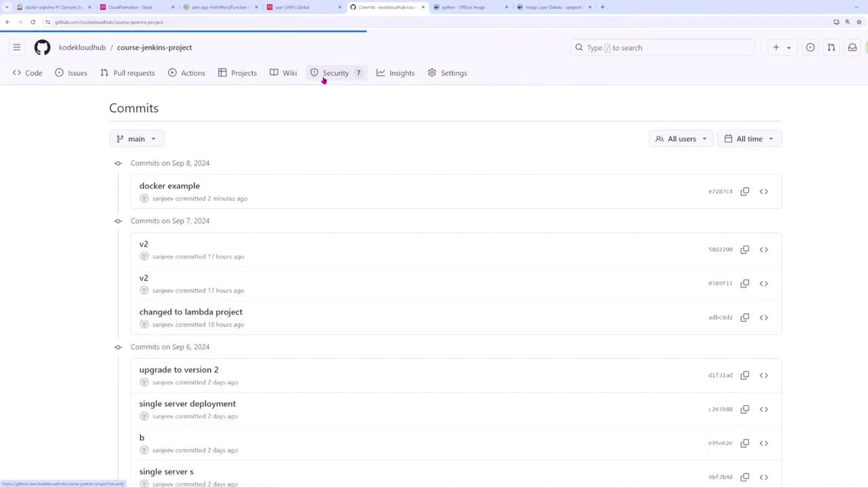Browse code at single server deployment commit
868x488 pixels.
coord(764,409)
